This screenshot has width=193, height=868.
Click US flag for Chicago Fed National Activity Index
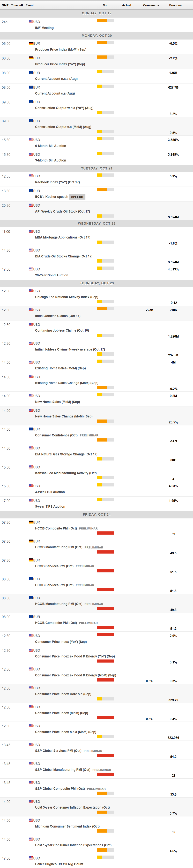[x=31, y=291]
